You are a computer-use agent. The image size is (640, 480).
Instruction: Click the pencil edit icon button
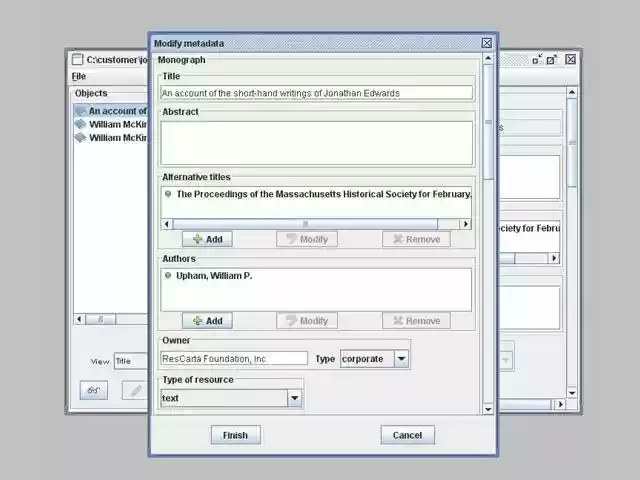(134, 390)
